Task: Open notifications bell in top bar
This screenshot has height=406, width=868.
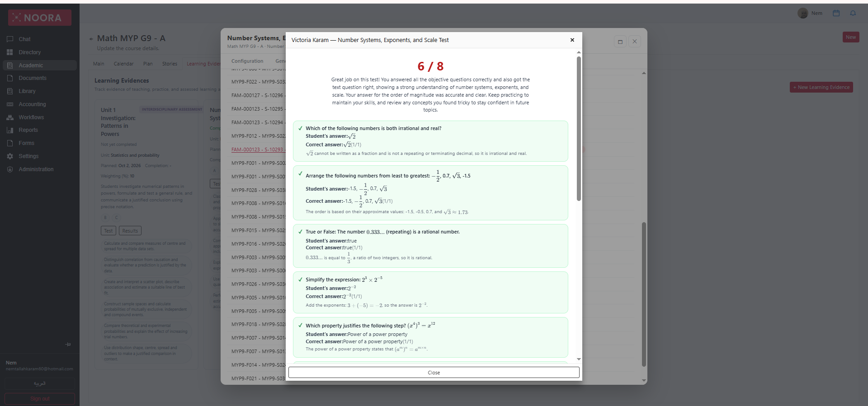Action: coord(853,14)
